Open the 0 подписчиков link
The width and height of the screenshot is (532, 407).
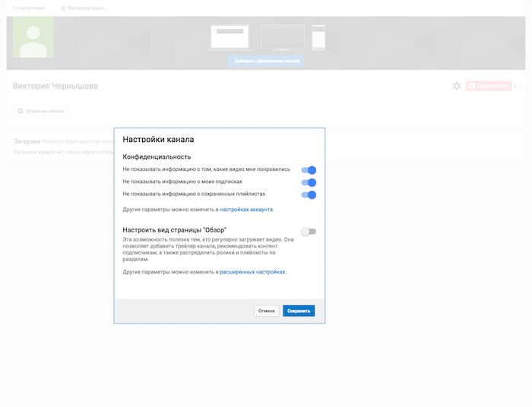[x=29, y=8]
